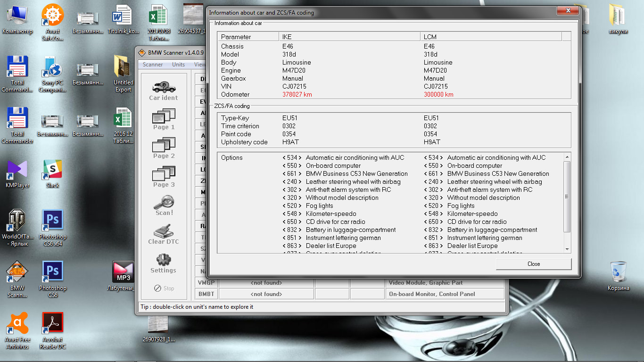Select the Avast SafeZone desktop shortcut
The height and width of the screenshot is (362, 644).
point(53,22)
